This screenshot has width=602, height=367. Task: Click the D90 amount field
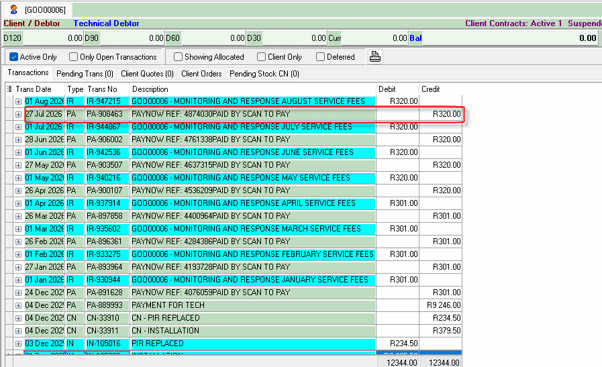(132, 38)
